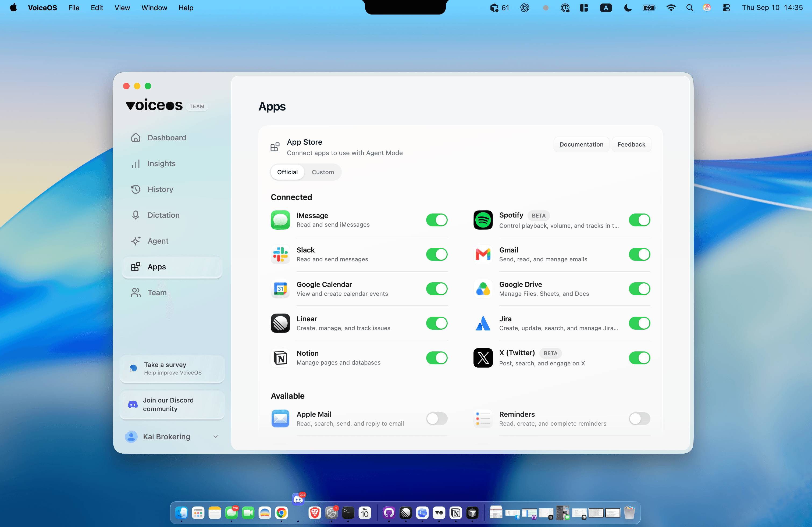
Task: Open System Settings from the dock
Action: (331, 513)
